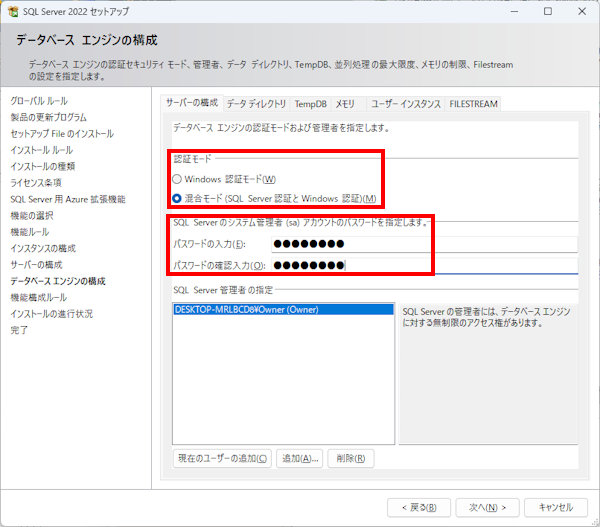Click 製品の更新プログラム step
The width and height of the screenshot is (600, 527).
[x=49, y=117]
